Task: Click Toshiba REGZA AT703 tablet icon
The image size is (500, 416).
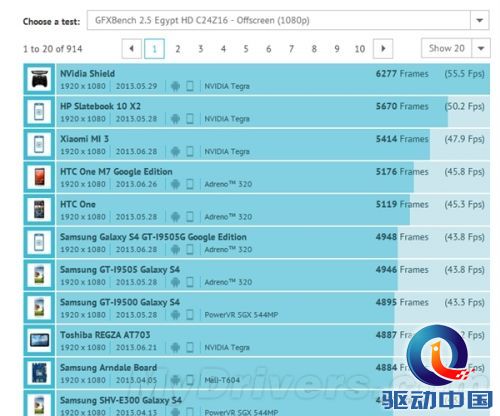Action: click(39, 340)
